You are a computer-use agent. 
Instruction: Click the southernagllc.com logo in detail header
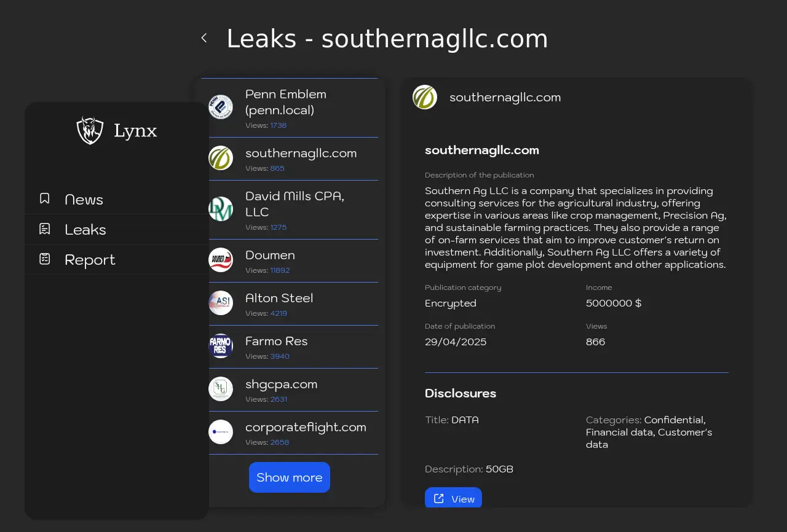(425, 97)
